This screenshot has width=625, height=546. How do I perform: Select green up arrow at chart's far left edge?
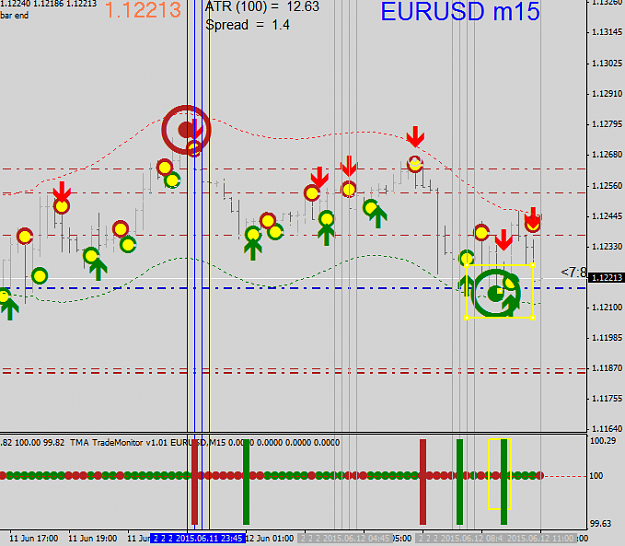[10, 310]
